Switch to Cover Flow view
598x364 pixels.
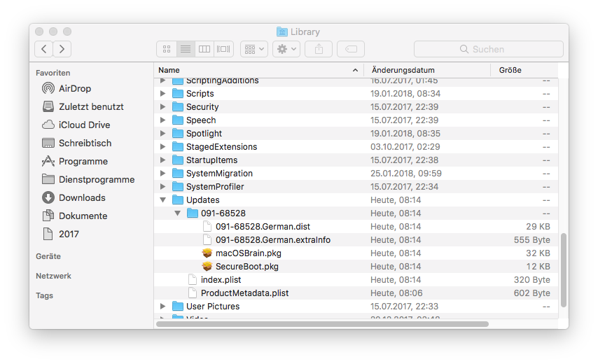tap(223, 49)
